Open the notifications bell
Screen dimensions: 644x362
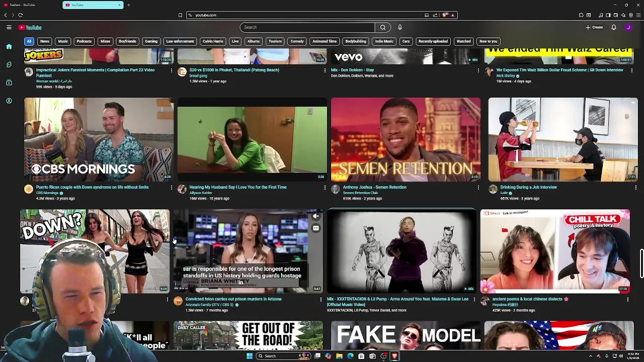pyautogui.click(x=614, y=27)
